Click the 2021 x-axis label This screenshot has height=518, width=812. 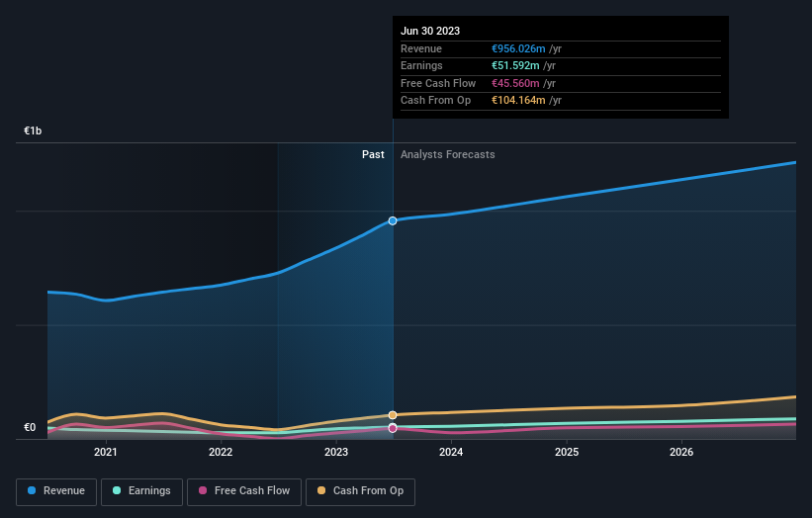click(106, 452)
